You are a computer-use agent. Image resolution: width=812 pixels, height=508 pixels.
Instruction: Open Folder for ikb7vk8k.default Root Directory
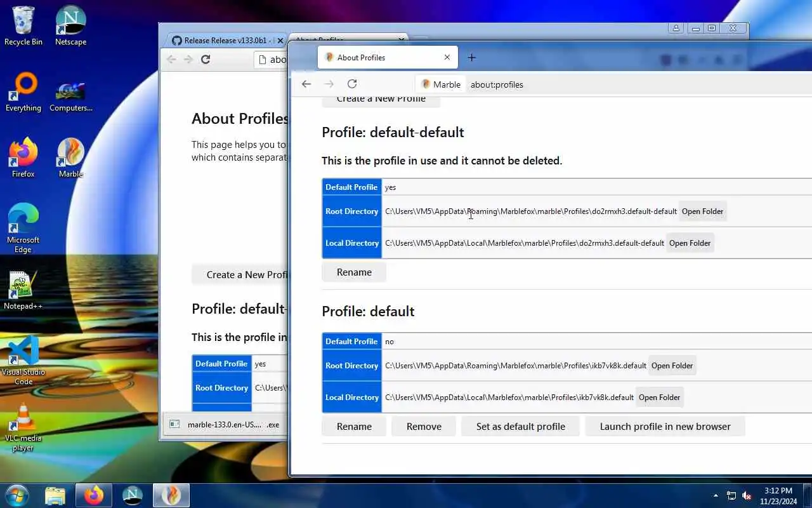click(x=672, y=366)
